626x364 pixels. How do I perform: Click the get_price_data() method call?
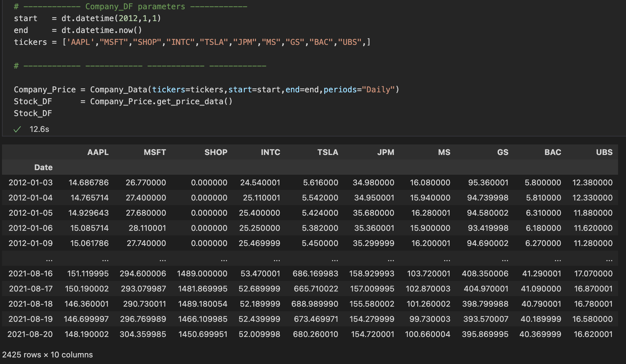pos(195,102)
